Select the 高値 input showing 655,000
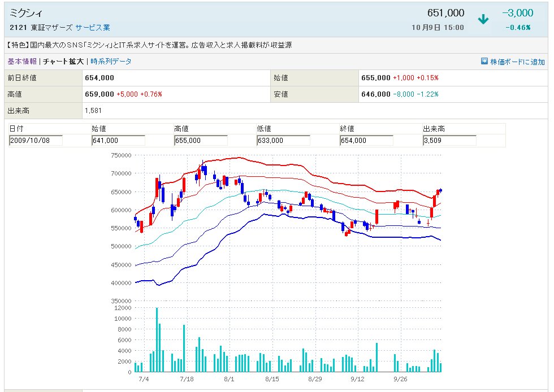The height and width of the screenshot is (392, 554). pyautogui.click(x=201, y=141)
